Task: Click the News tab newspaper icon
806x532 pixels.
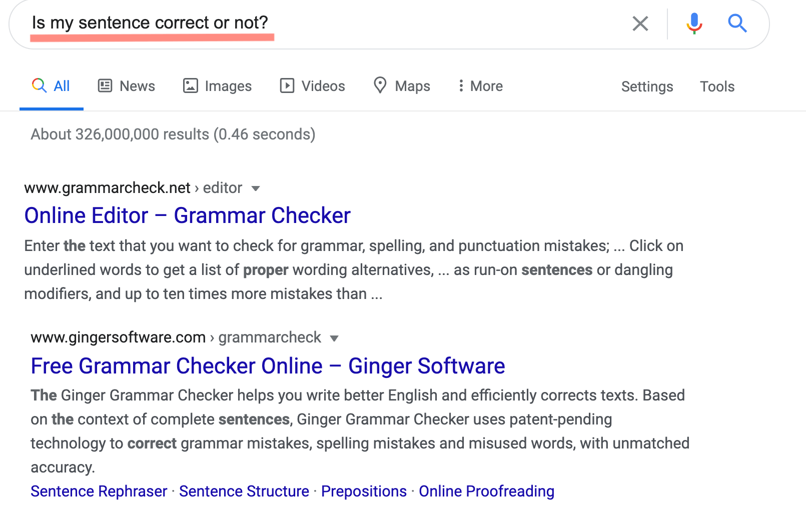Action: pos(105,86)
